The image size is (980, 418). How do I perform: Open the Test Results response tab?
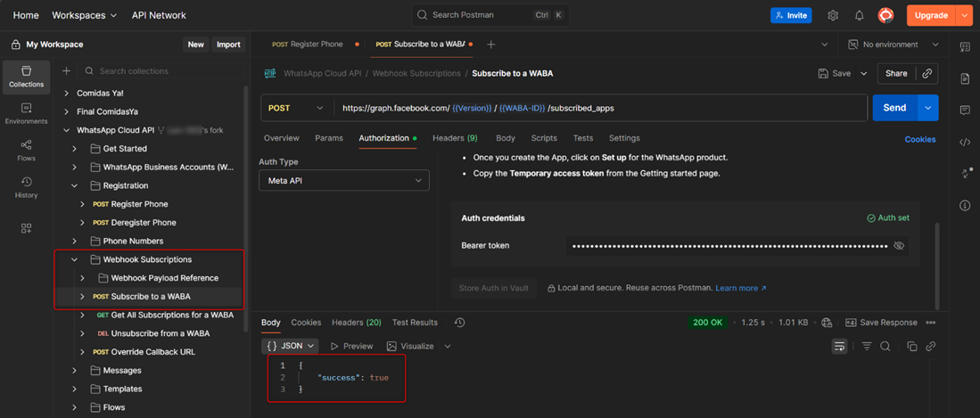[x=415, y=323]
